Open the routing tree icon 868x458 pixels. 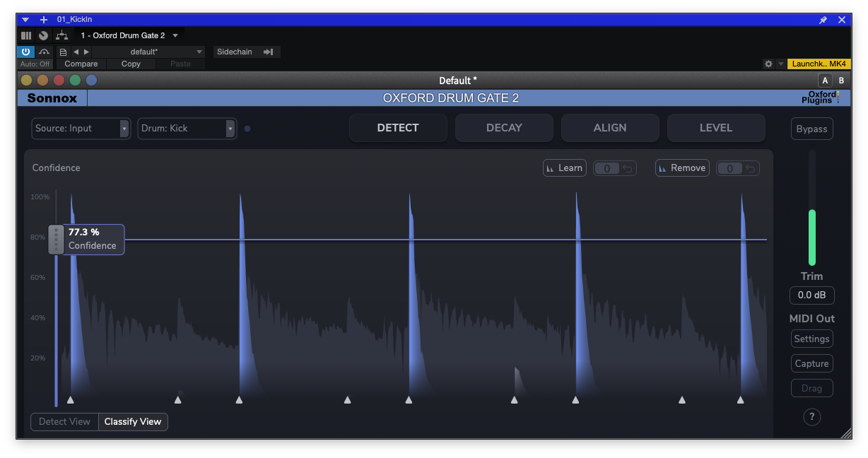pos(62,35)
